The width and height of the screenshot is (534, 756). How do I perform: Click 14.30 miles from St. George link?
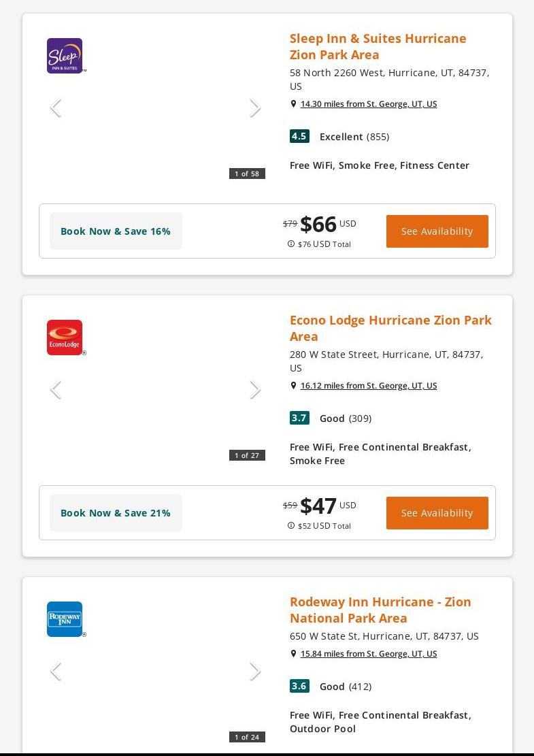point(368,104)
